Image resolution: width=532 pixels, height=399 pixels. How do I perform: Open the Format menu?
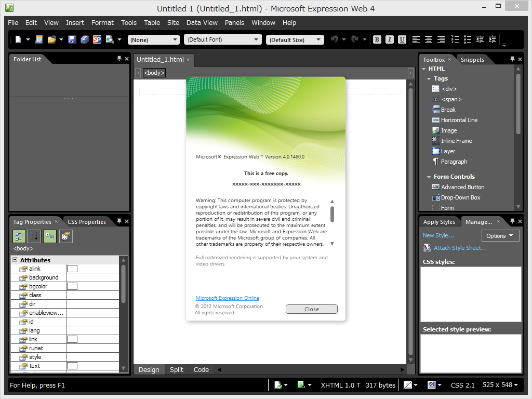point(102,23)
